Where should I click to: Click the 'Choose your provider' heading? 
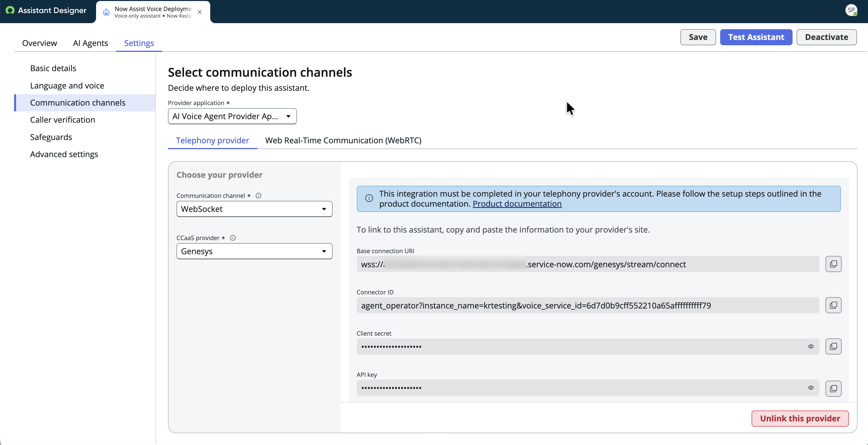click(219, 175)
